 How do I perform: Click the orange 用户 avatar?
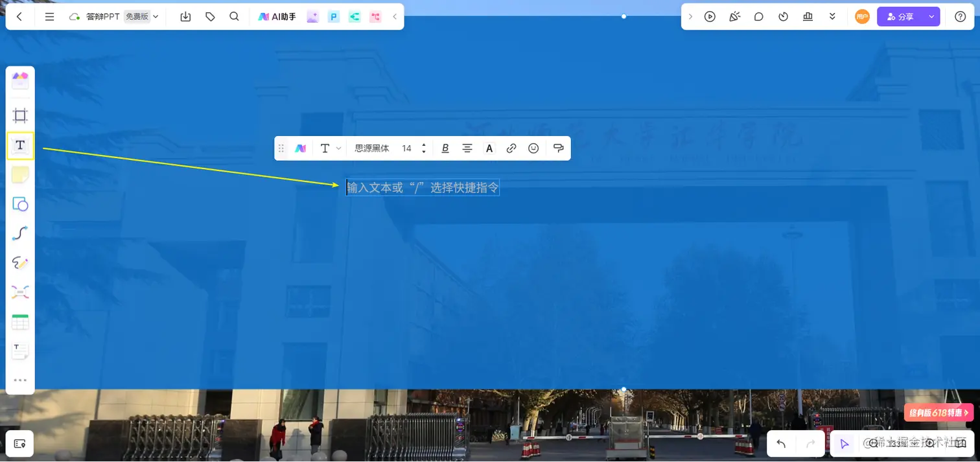click(862, 17)
